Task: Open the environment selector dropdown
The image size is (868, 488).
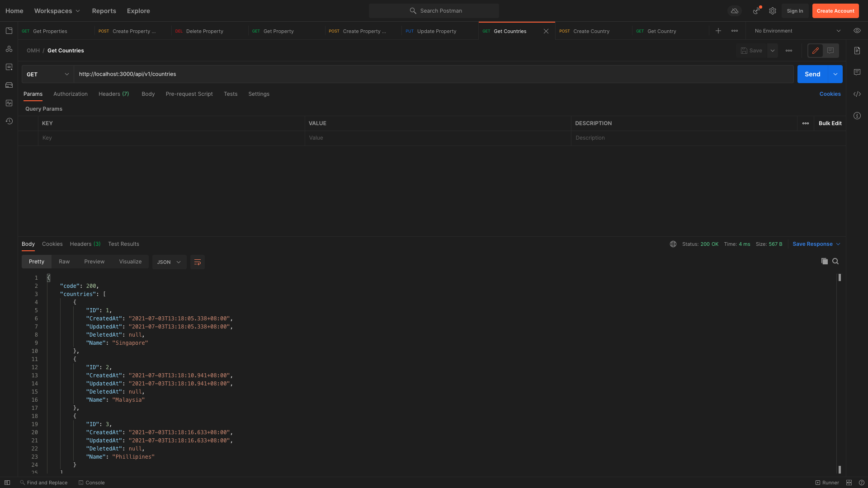Action: point(797,31)
